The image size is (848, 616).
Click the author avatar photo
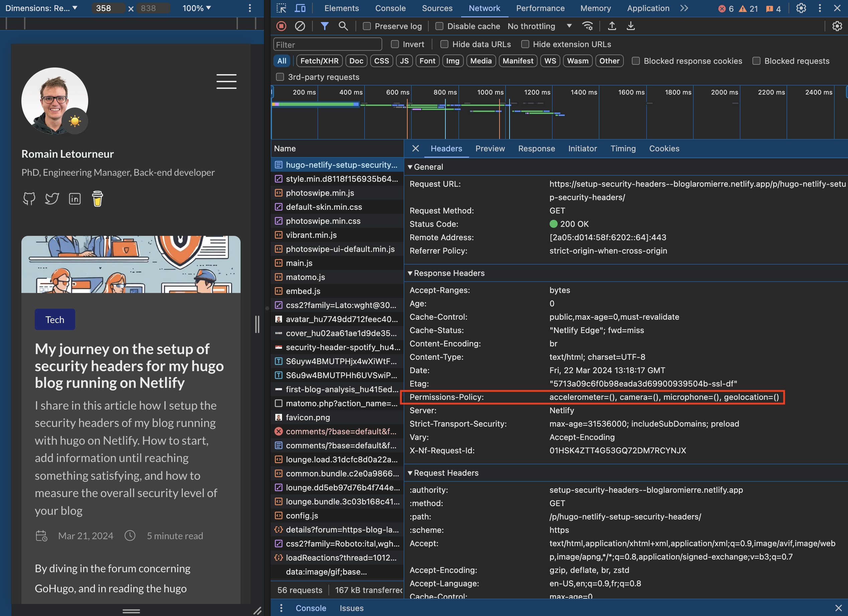tap(54, 101)
